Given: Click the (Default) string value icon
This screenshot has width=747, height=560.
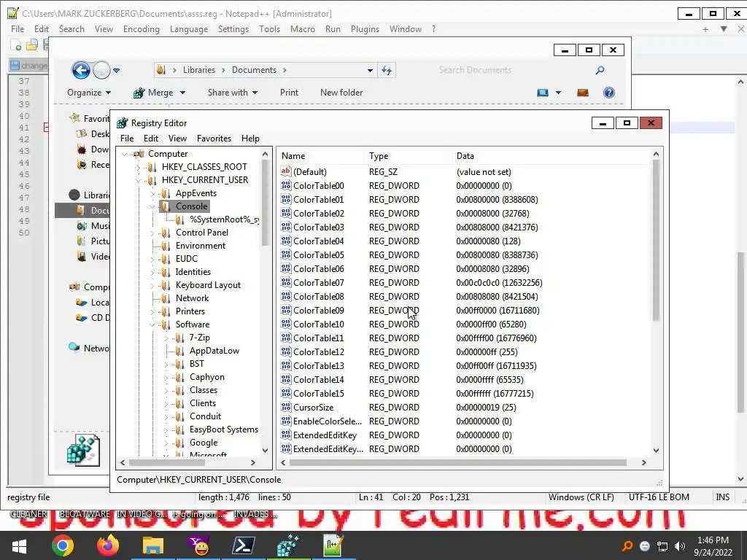Looking at the screenshot, I should pyautogui.click(x=286, y=171).
